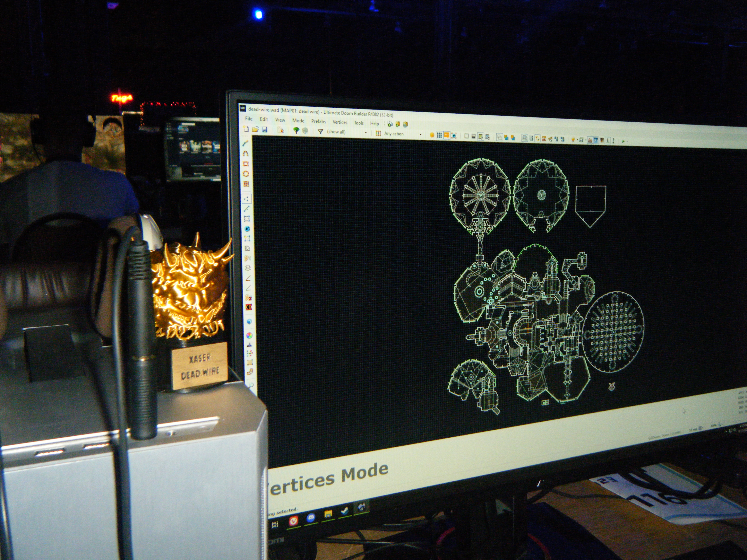
Task: Select Draw Ellipse mode tool
Action: point(246,174)
